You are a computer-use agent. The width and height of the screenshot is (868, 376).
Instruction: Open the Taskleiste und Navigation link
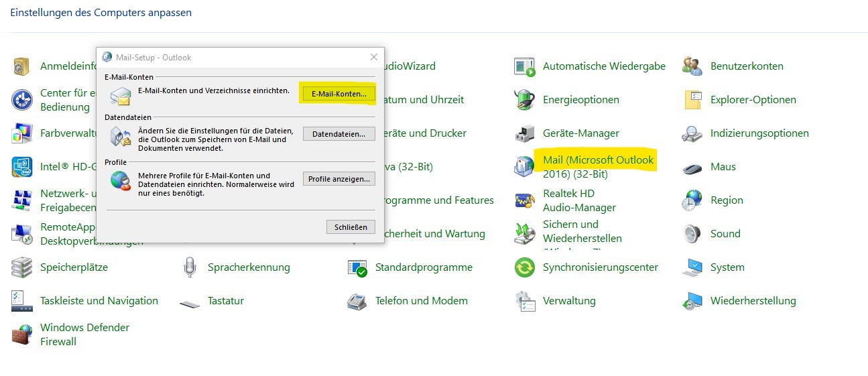(99, 301)
